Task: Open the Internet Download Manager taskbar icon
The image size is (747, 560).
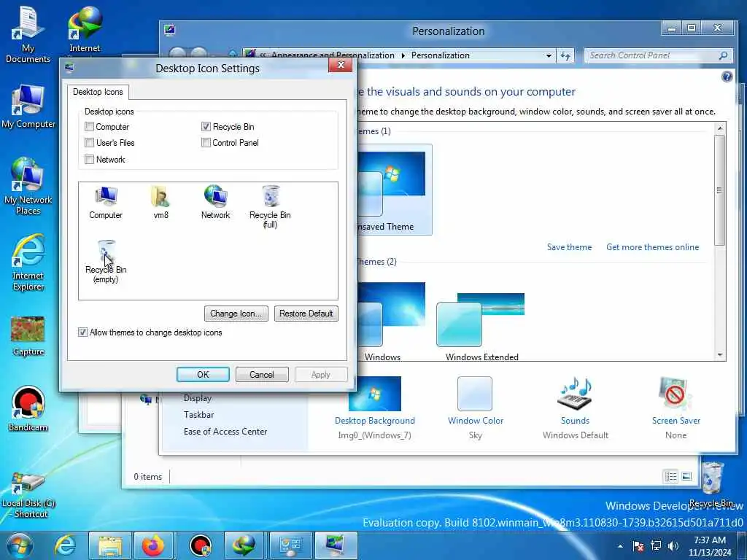Action: coord(244,545)
